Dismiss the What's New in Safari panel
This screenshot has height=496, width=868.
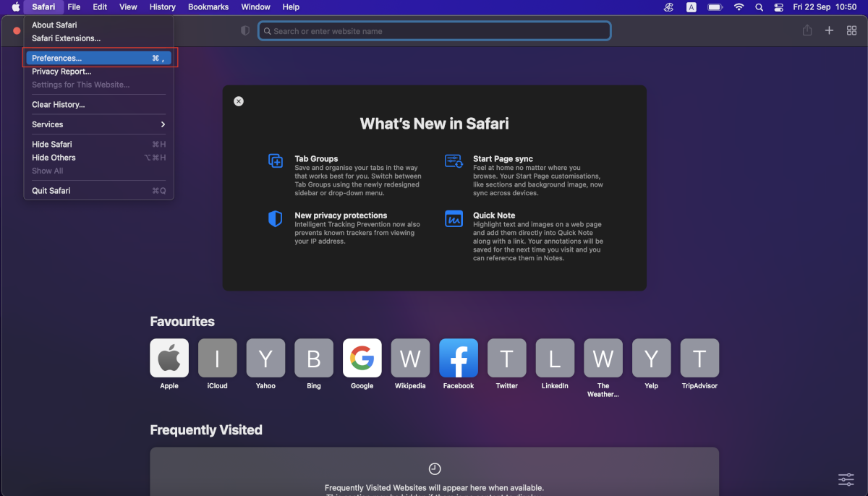[239, 101]
